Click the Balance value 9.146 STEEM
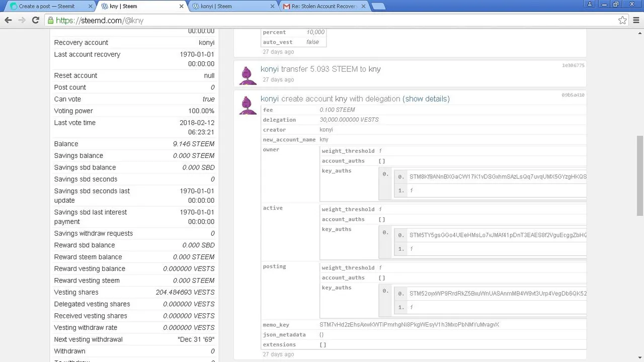The width and height of the screenshot is (644, 362). click(x=194, y=144)
